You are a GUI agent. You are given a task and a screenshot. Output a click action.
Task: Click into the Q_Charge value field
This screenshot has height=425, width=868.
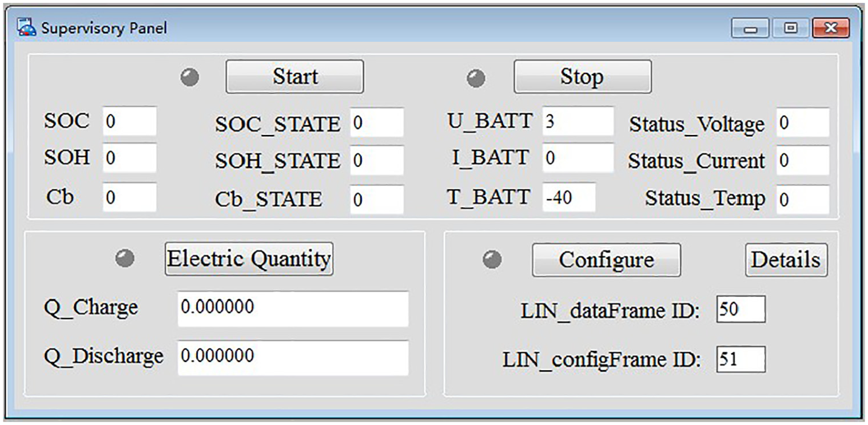(x=293, y=308)
